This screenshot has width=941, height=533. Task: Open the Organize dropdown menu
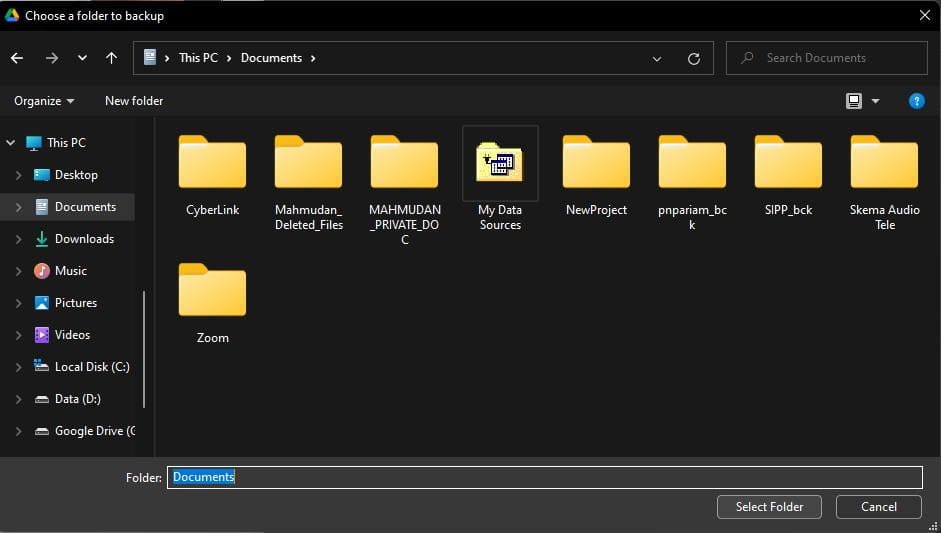tap(44, 101)
